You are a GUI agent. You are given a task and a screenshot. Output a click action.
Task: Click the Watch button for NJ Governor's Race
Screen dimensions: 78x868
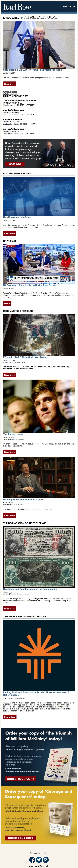pos(7,303)
